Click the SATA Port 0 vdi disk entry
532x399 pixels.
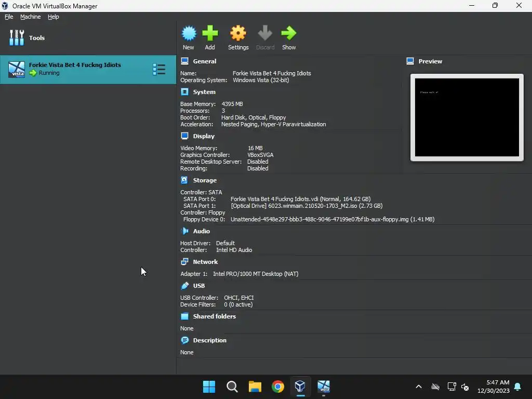click(301, 199)
